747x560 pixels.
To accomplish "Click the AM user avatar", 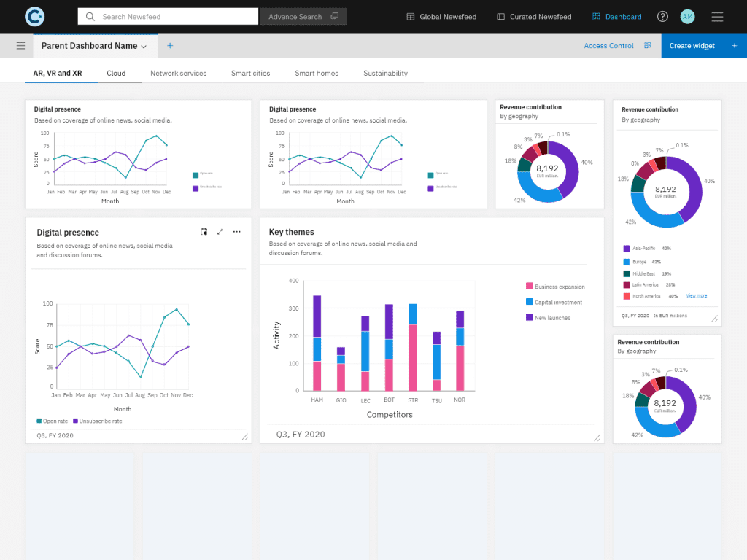I will pos(687,16).
